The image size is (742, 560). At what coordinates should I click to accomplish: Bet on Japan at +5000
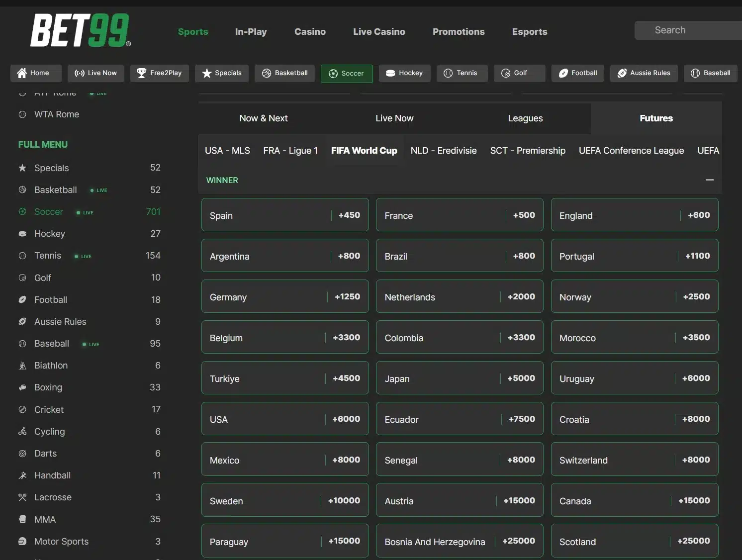[x=460, y=378]
